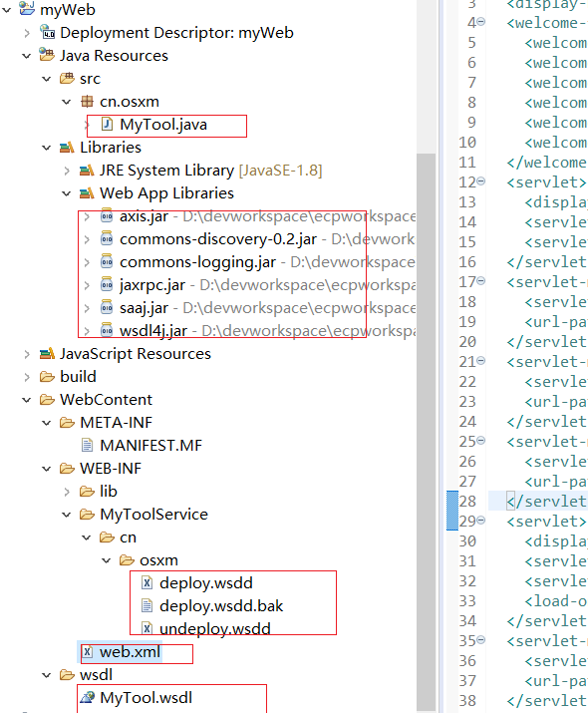Collapse the line 12 servlet fold marker
This screenshot has width=588, height=713.
click(481, 181)
